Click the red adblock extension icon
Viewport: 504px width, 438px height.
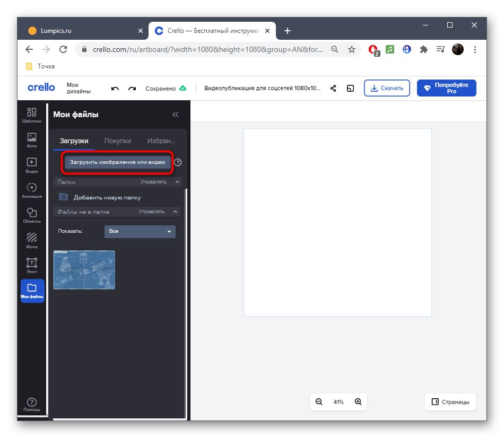click(x=373, y=50)
